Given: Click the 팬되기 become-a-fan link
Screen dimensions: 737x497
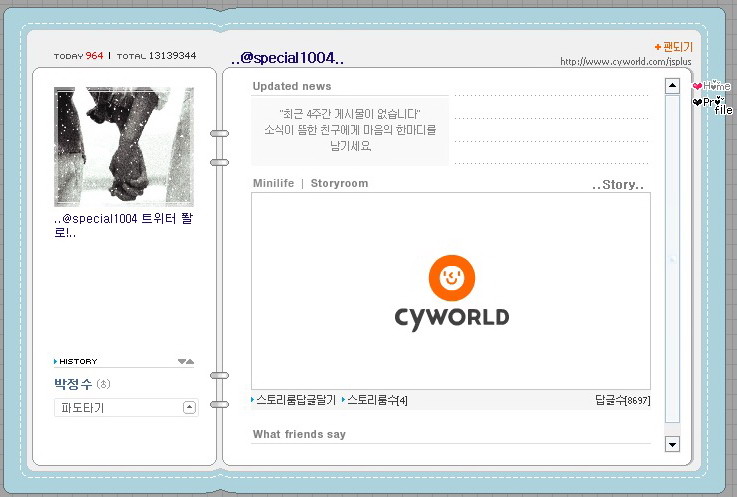Looking at the screenshot, I should (x=678, y=47).
